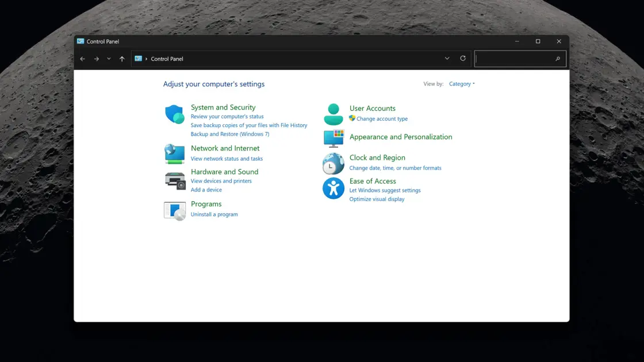Click the Control Panel search box
Screen dimensions: 644x362
pos(515,59)
